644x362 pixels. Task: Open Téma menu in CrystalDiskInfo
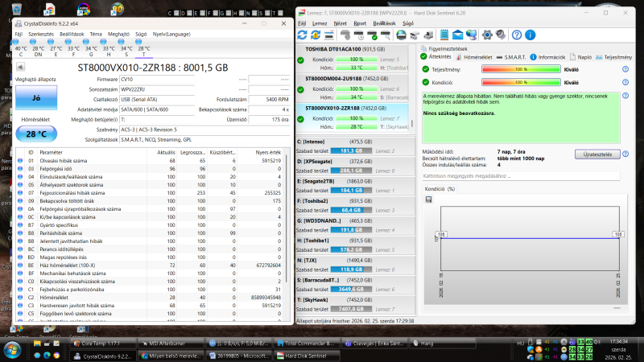[96, 34]
